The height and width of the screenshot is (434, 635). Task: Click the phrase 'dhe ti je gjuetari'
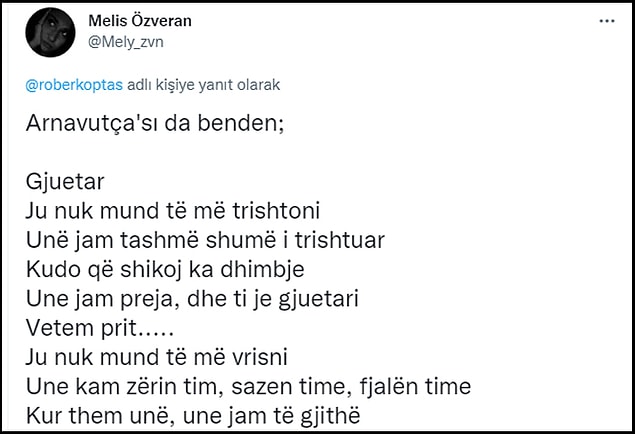coord(273,299)
